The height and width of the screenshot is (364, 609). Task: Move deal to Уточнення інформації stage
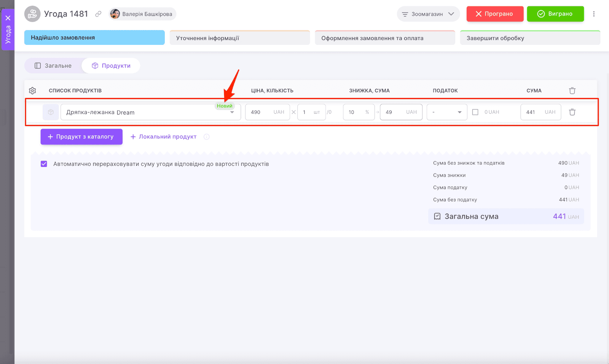(x=240, y=38)
